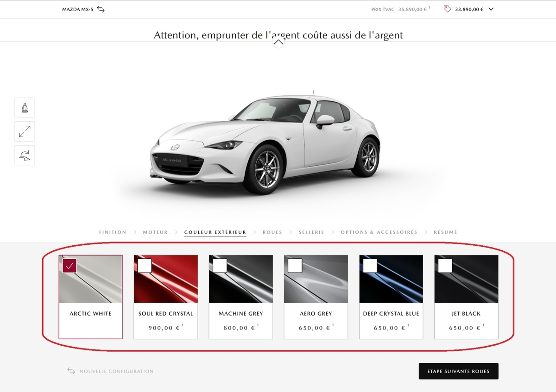Click the Jet Black 650,00 € price

pyautogui.click(x=466, y=328)
